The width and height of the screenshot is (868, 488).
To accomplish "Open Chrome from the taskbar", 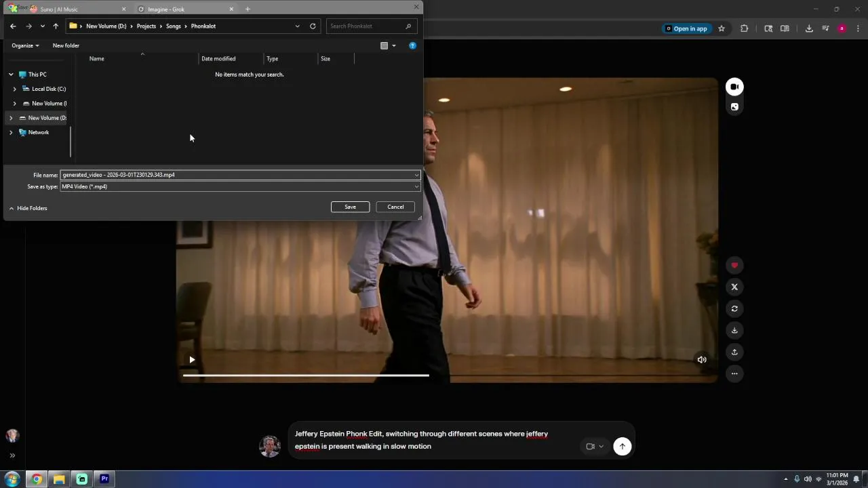I will [x=37, y=479].
